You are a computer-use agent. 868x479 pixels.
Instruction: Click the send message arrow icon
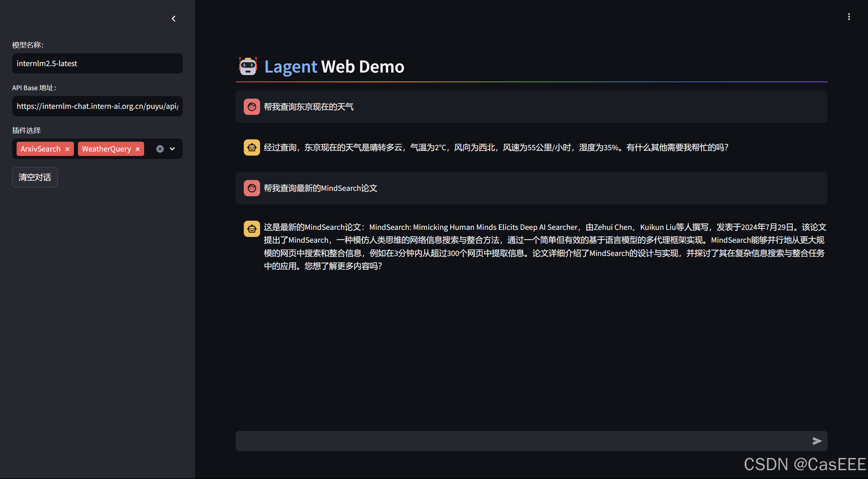click(x=817, y=441)
